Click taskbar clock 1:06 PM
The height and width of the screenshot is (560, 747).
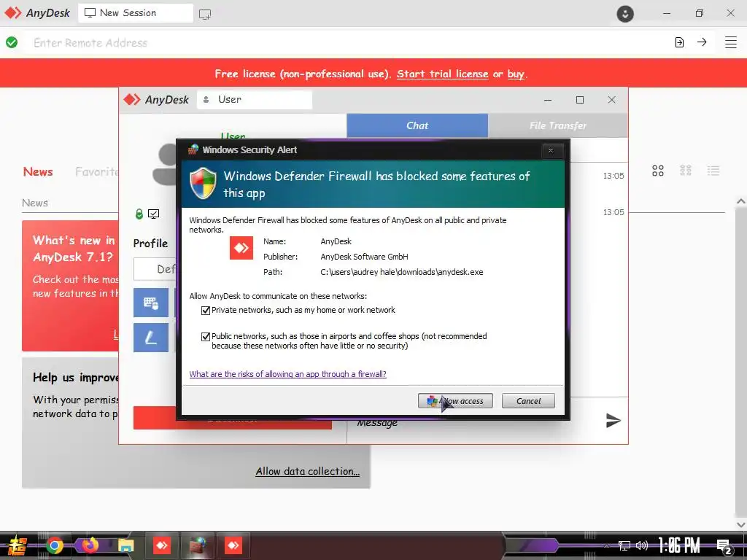(x=679, y=545)
